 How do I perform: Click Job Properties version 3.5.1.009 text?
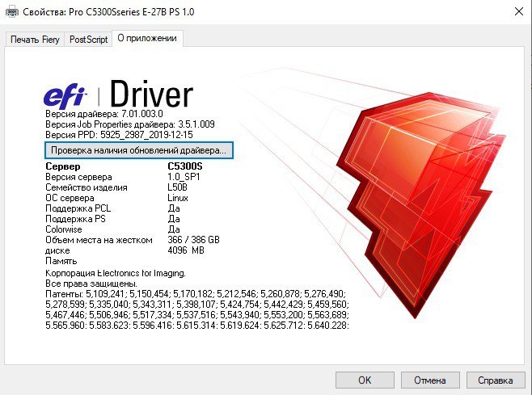coord(130,124)
